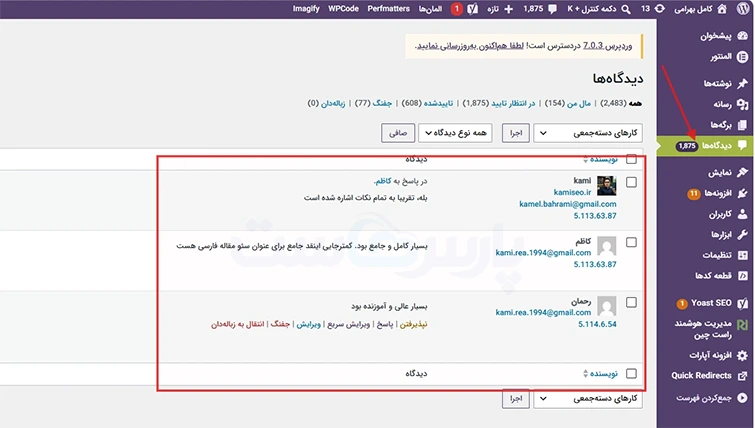Screen dimensions: 755x428
Task: Click the plugin icon beside افزونه‌ها
Action: [x=742, y=193]
